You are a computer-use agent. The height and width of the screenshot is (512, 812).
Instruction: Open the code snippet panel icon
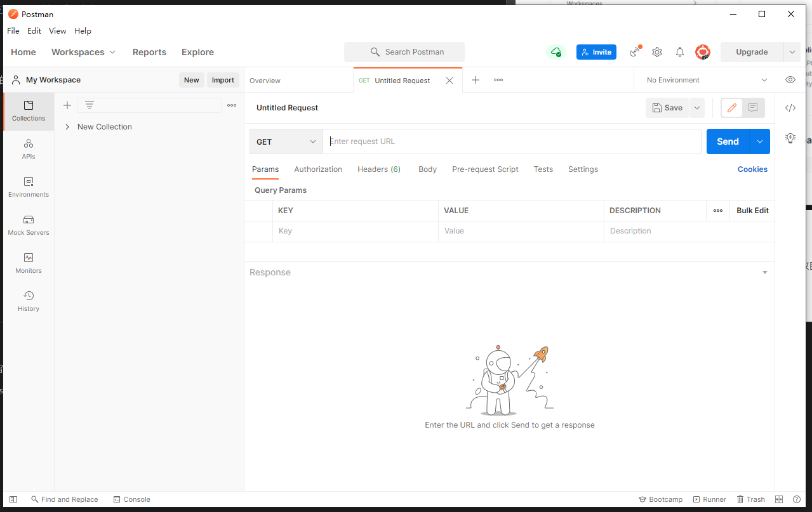pyautogui.click(x=790, y=108)
